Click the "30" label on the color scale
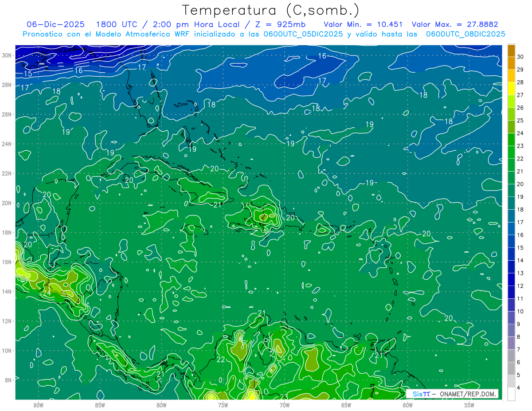The width and height of the screenshot is (532, 411). (520, 57)
